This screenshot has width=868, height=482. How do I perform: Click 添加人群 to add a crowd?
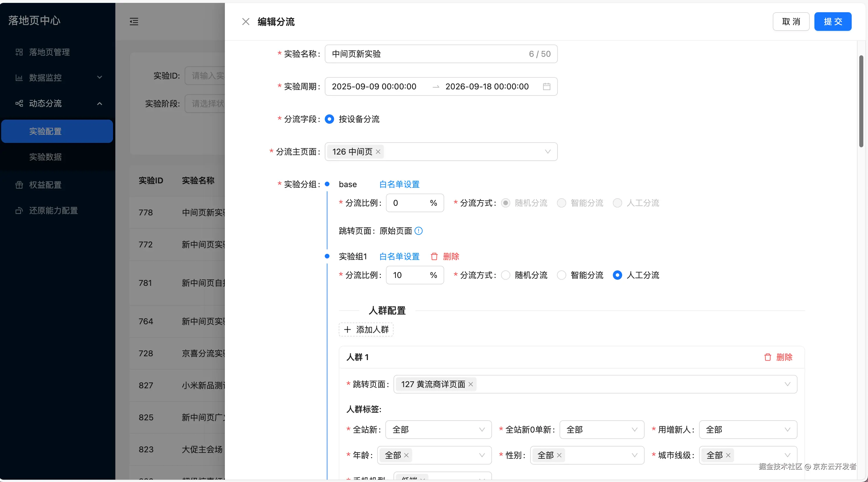point(366,329)
